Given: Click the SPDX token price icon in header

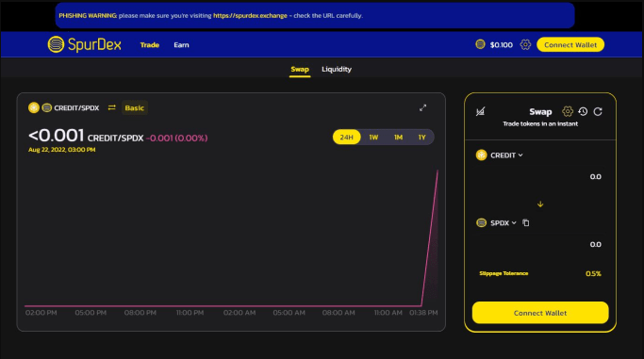Looking at the screenshot, I should pos(480,44).
